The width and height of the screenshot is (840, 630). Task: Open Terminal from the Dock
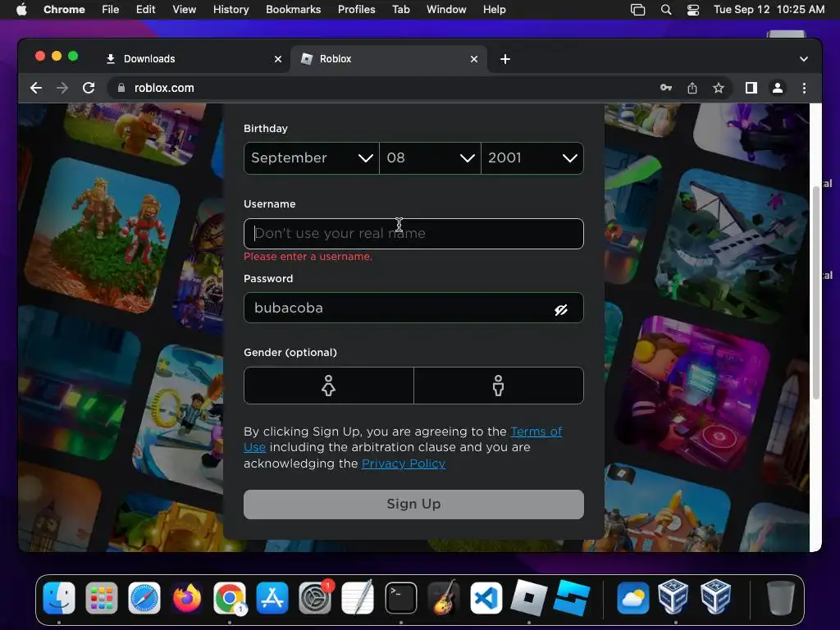(400, 598)
